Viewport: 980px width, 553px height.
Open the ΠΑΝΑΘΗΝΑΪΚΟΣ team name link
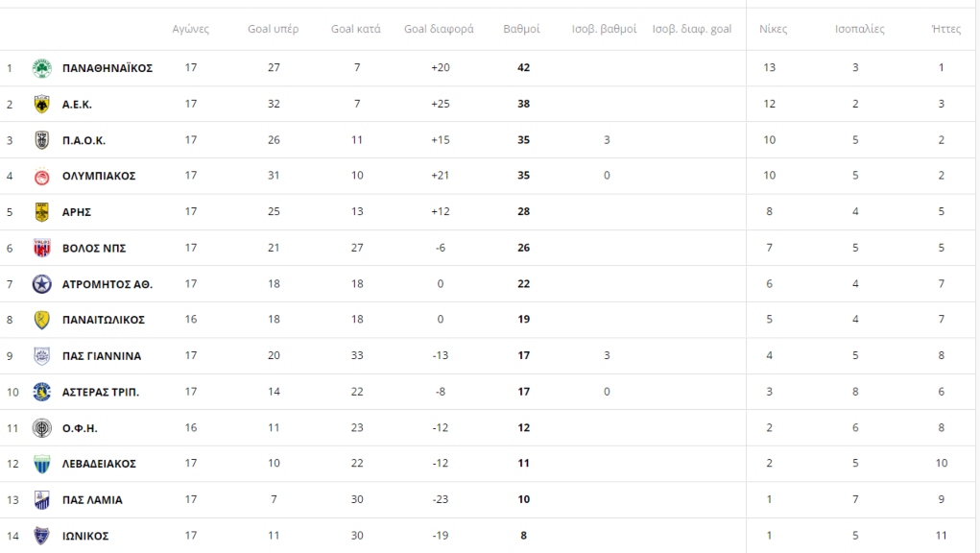(108, 68)
